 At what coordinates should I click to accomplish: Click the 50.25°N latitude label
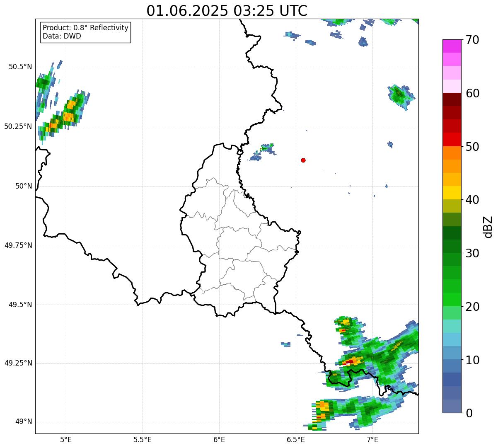18,126
